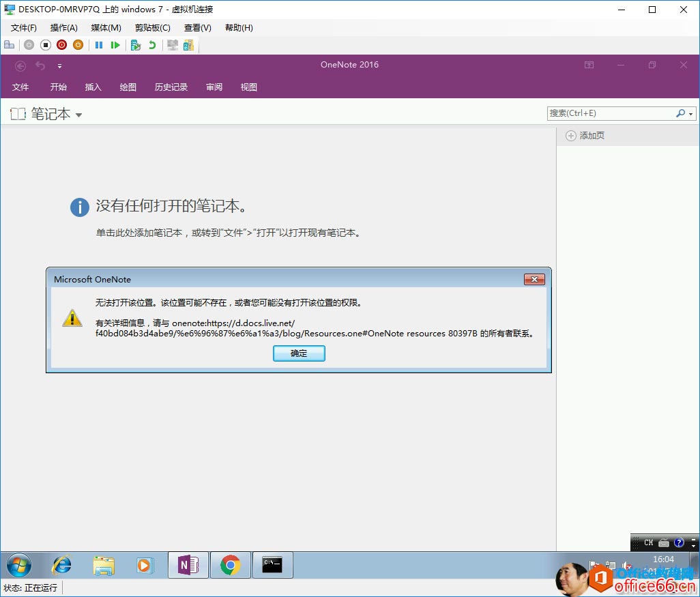Open OneNote 插入 ribbon tab
Screen dimensions: 700x597
click(93, 87)
